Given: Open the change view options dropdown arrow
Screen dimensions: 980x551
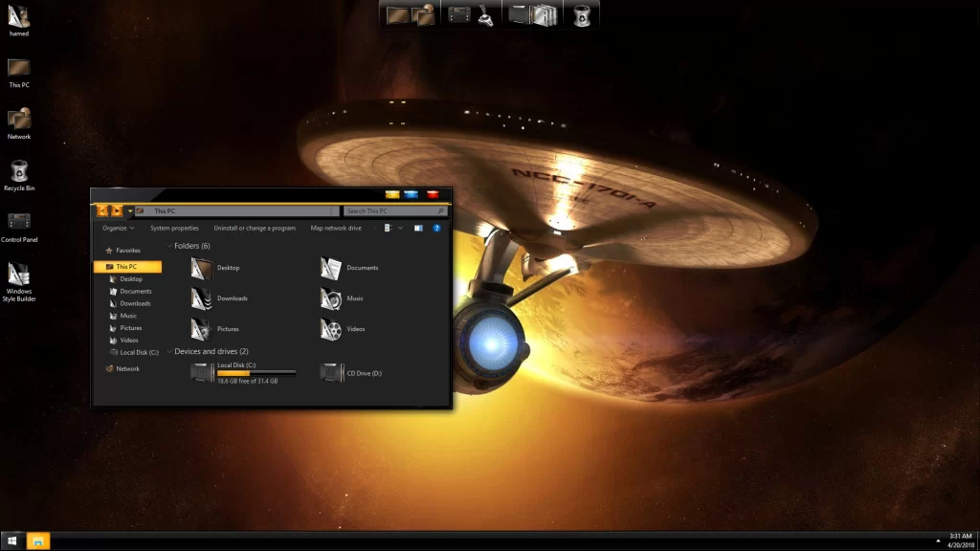Looking at the screenshot, I should pyautogui.click(x=400, y=229).
